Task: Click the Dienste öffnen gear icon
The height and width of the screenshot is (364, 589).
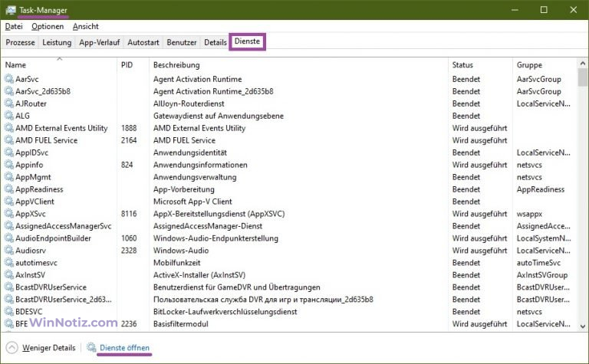Action: pos(92,348)
